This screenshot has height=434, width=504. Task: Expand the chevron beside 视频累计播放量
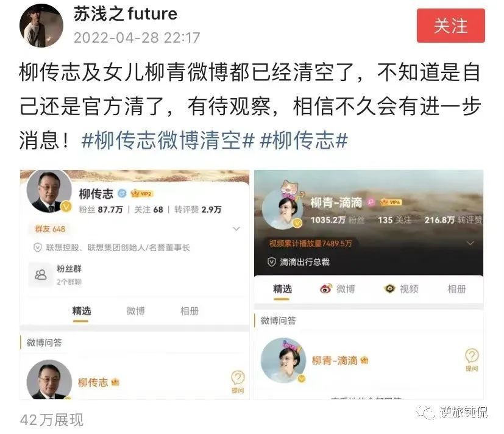click(470, 243)
